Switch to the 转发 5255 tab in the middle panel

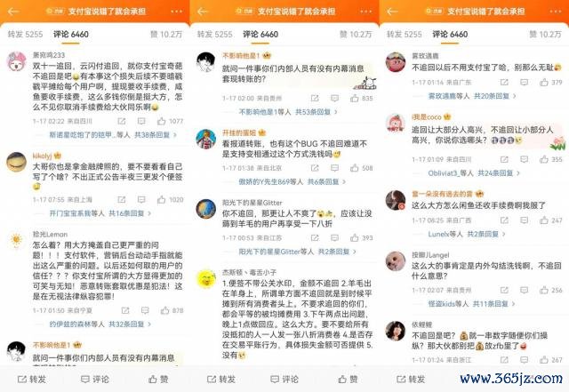tap(214, 34)
